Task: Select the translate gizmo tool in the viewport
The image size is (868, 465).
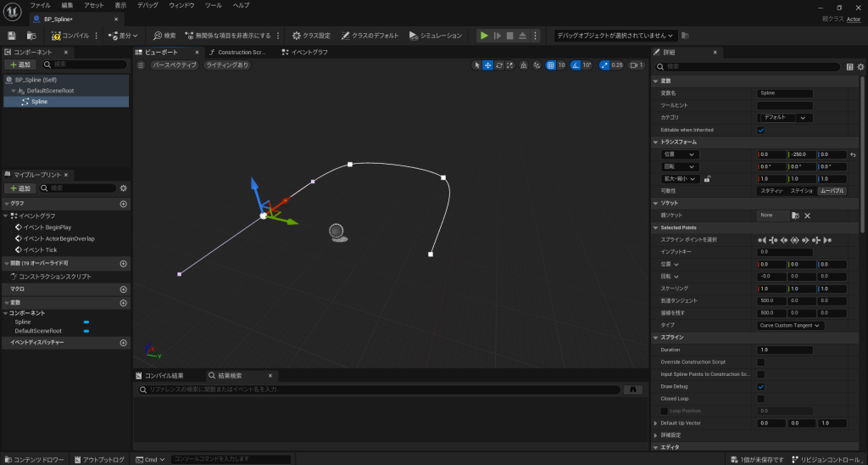Action: tap(488, 64)
